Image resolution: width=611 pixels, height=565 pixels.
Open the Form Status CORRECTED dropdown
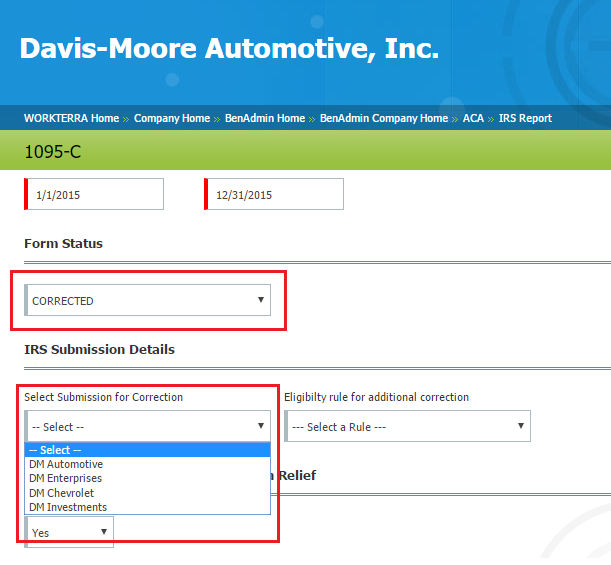148,300
